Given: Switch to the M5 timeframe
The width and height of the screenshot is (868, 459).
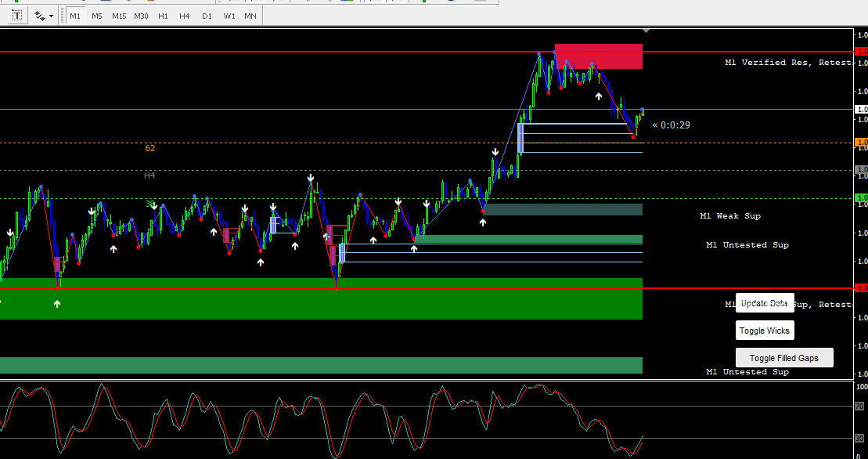Looking at the screenshot, I should [97, 16].
